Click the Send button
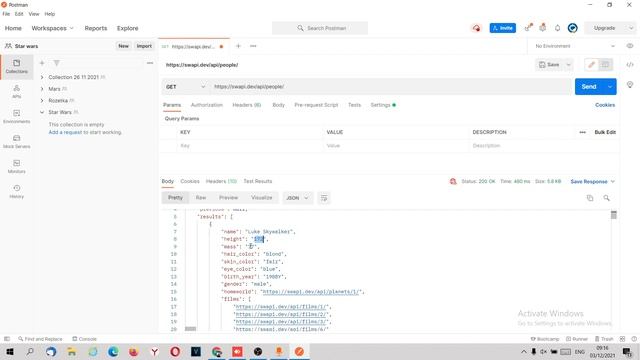Viewport: 640px width, 360px height. (x=589, y=87)
